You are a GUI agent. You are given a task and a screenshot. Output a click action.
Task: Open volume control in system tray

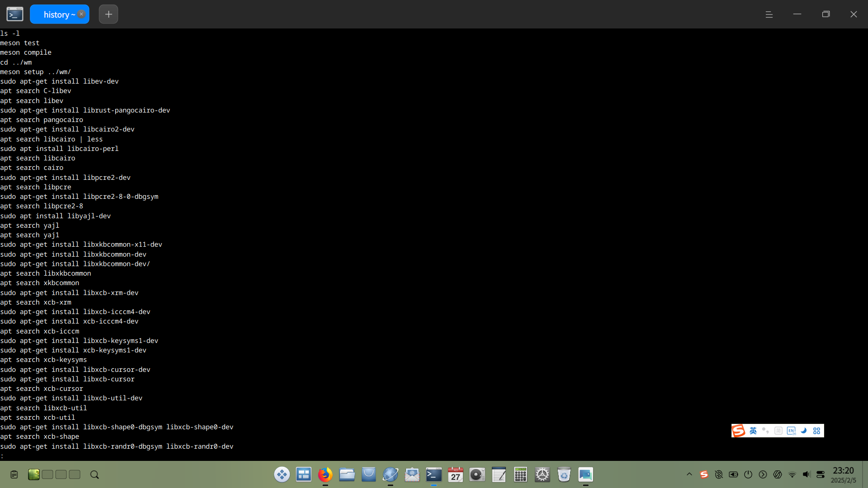tap(806, 474)
